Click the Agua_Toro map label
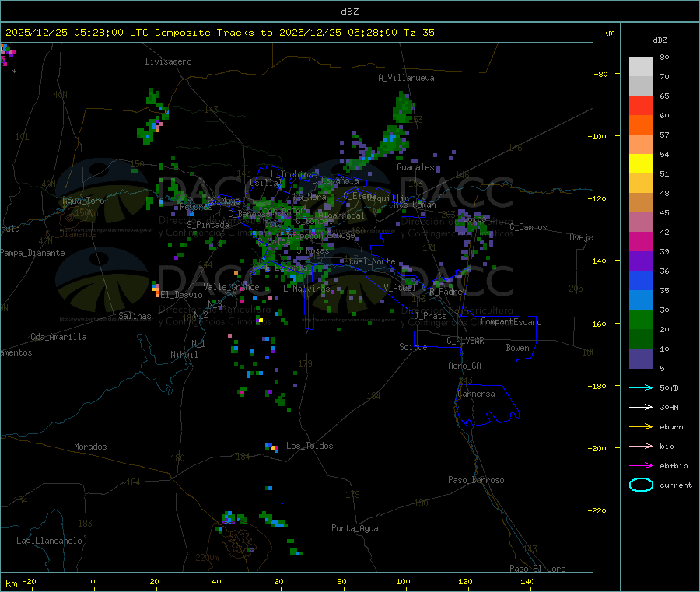 click(83, 201)
